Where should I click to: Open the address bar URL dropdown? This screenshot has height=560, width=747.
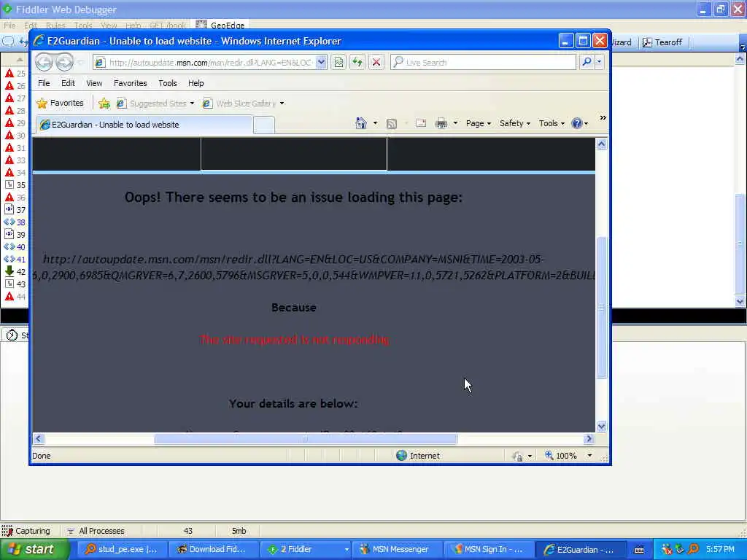click(322, 63)
